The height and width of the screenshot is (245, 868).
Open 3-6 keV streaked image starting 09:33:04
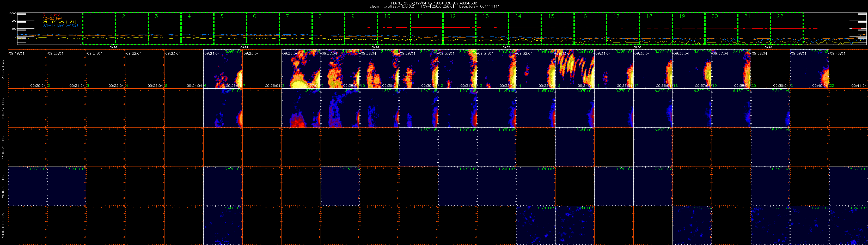point(575,69)
